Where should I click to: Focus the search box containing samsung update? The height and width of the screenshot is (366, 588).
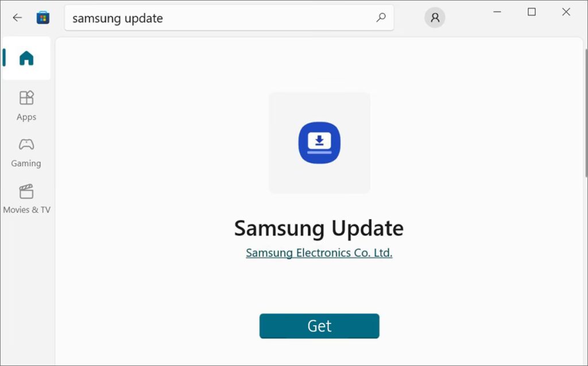click(229, 18)
